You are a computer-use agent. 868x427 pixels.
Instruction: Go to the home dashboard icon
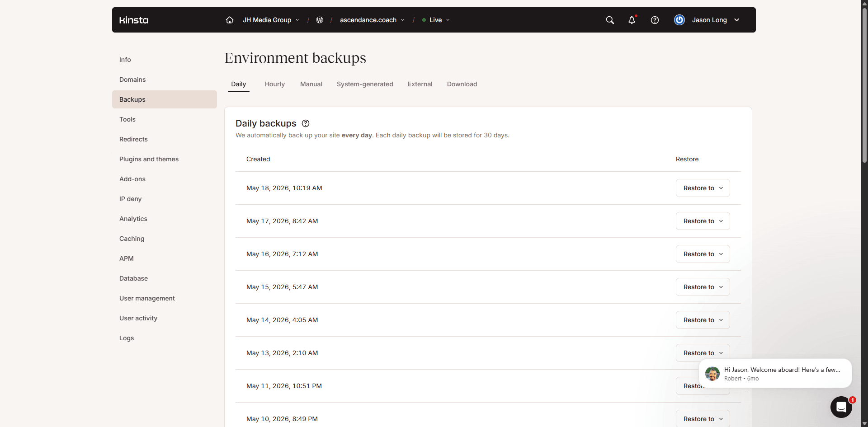tap(230, 20)
